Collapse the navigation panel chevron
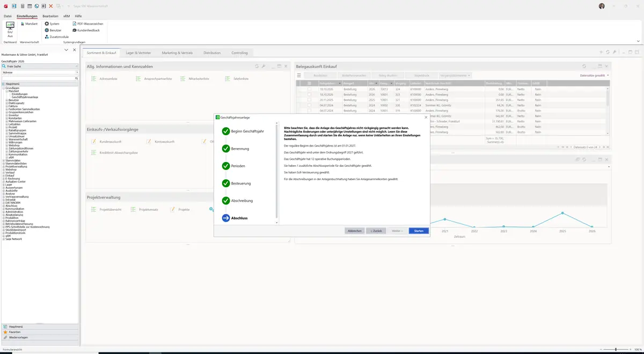 click(x=67, y=50)
